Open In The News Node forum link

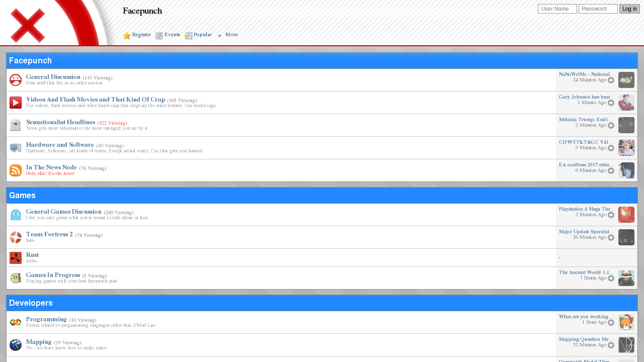[51, 167]
